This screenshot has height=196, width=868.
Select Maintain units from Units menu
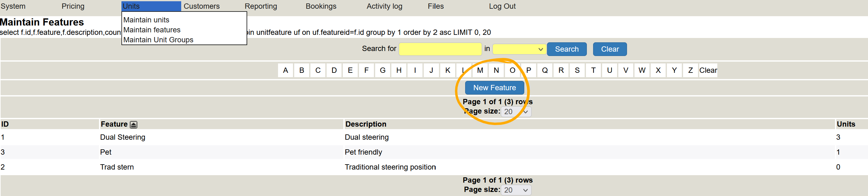click(146, 20)
